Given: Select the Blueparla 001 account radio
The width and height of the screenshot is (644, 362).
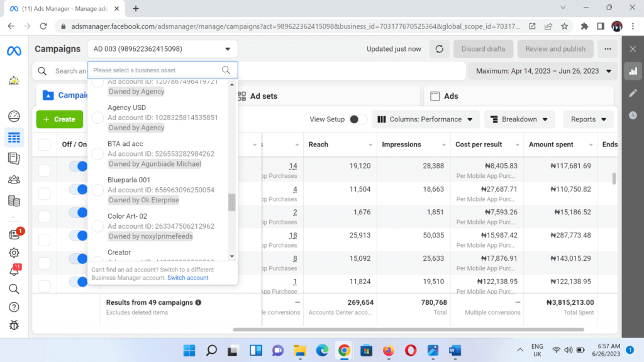Looking at the screenshot, I should pyautogui.click(x=97, y=190).
